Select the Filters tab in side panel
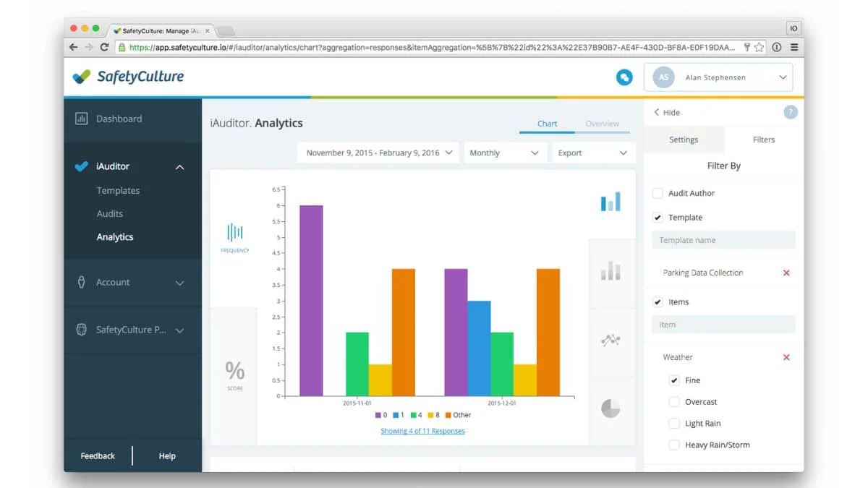 pos(764,140)
